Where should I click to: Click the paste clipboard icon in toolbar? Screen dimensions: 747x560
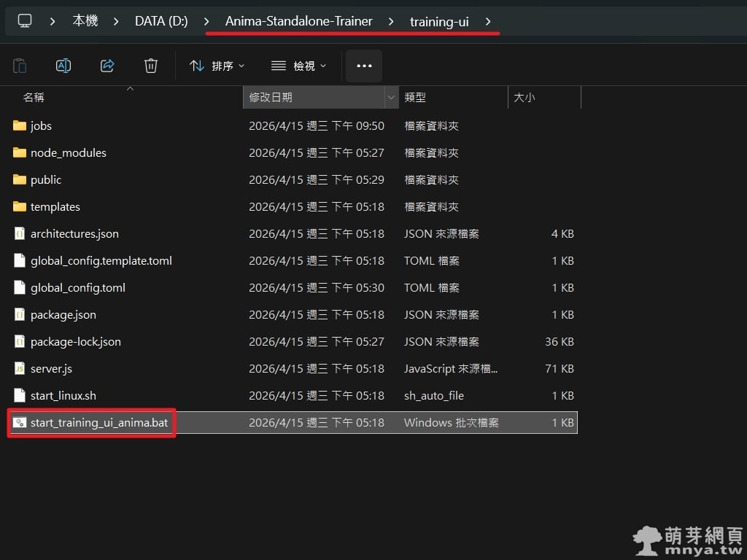tap(20, 66)
